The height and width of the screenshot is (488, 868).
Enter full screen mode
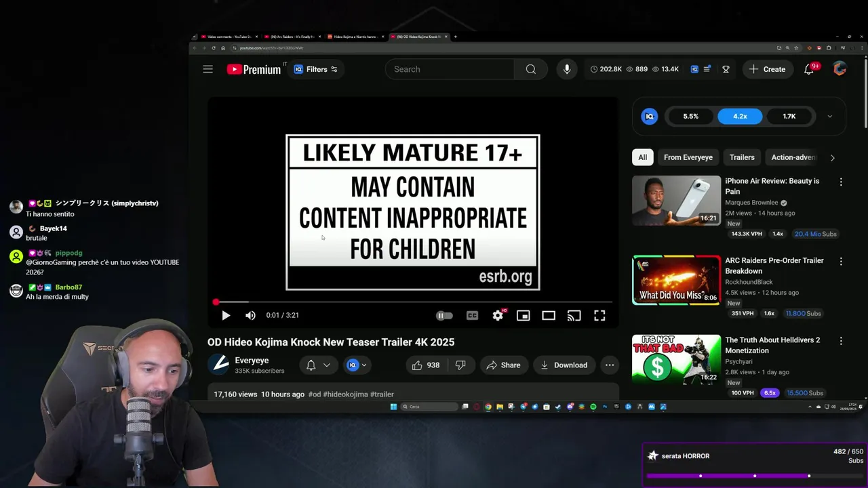(x=599, y=315)
